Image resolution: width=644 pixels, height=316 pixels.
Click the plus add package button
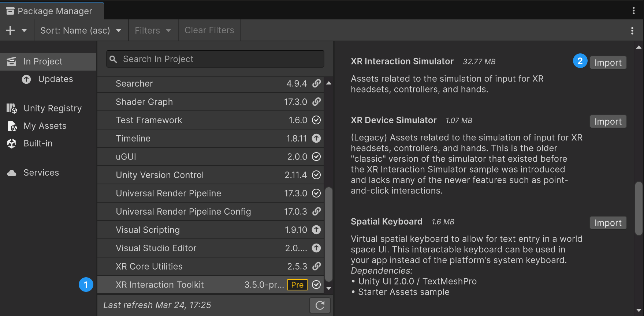click(10, 30)
